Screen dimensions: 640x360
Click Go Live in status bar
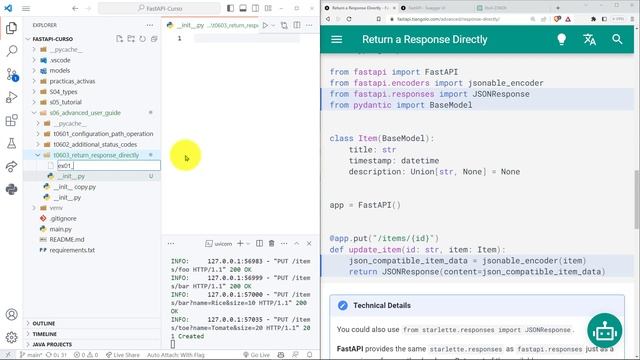tap(256, 355)
